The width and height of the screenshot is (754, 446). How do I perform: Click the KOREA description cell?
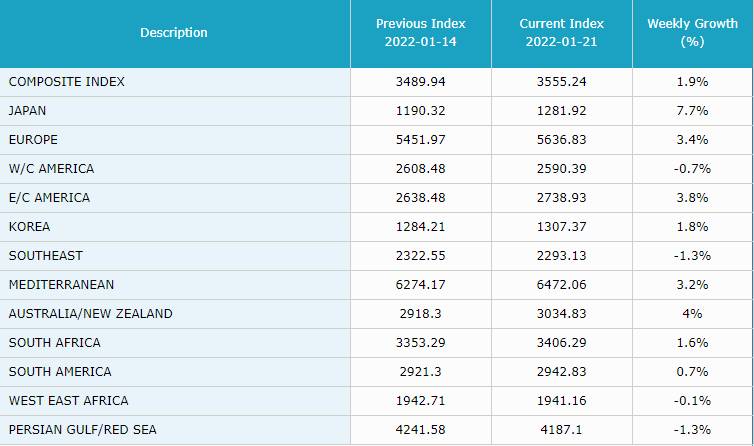tap(29, 227)
